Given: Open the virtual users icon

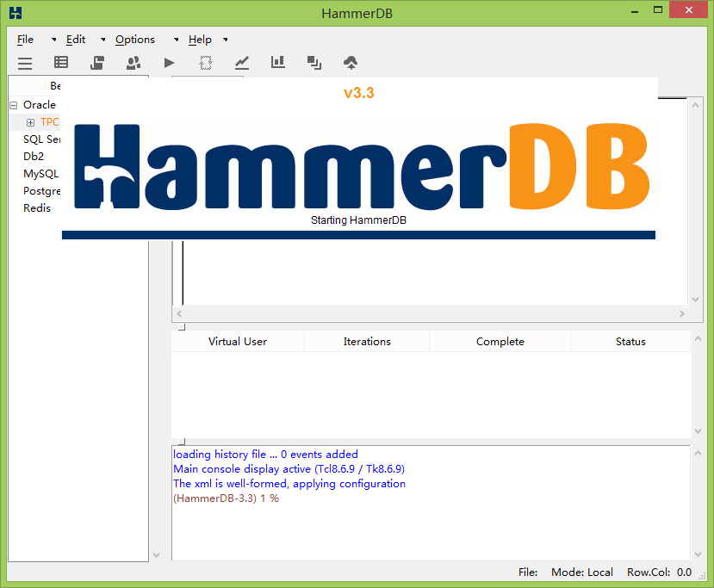Looking at the screenshot, I should tap(133, 63).
